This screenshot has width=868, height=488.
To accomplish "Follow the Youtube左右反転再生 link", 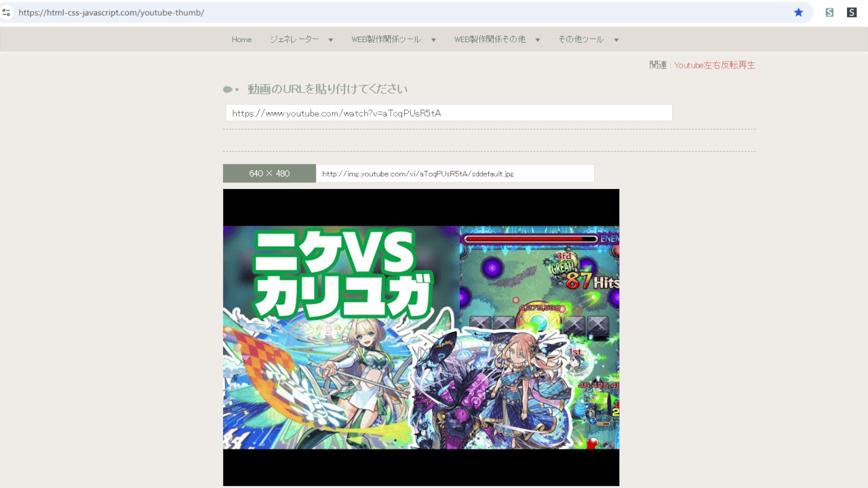I will (714, 65).
